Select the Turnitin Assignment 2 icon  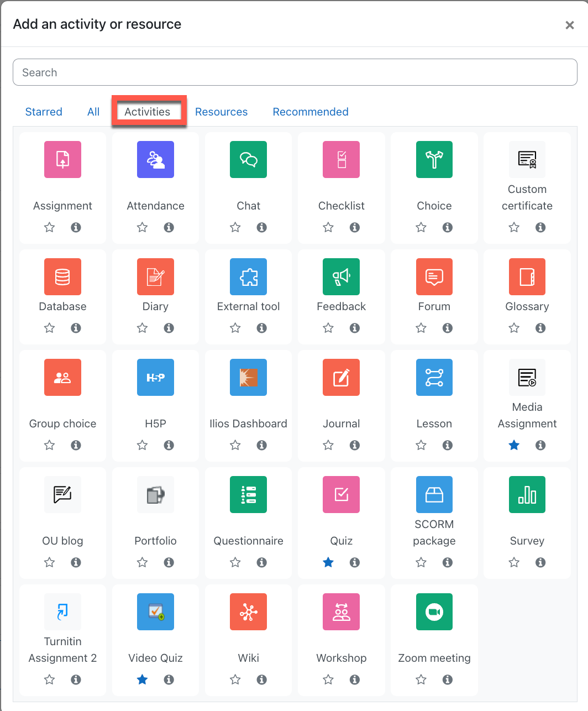tap(62, 611)
